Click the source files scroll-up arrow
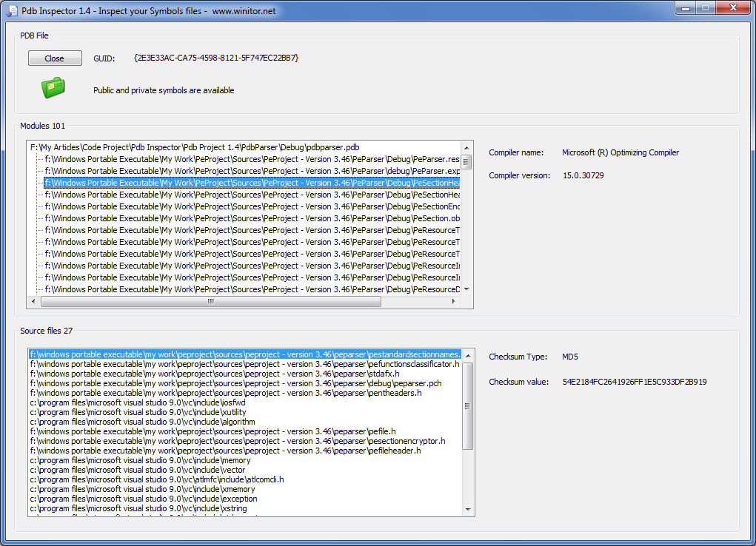The height and width of the screenshot is (546, 756). (468, 356)
